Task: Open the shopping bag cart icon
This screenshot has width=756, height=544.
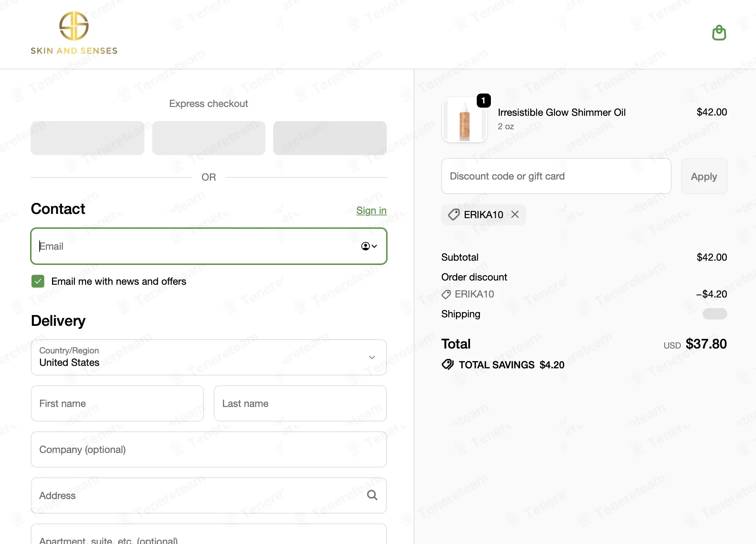Action: 719,33
